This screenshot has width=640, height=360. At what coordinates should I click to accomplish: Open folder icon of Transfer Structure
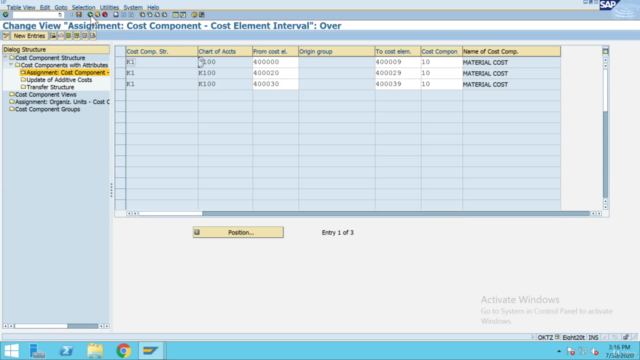(23, 87)
